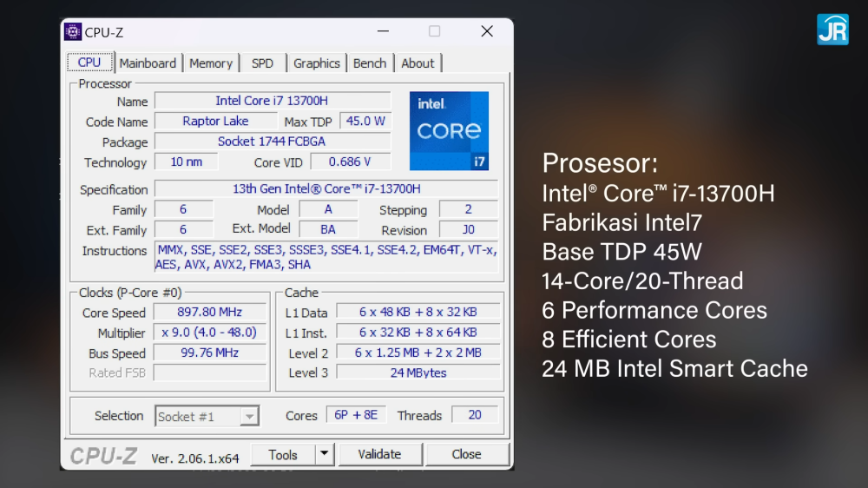Screen dimensions: 868x488
Task: Click the Code Name value Raptor Lake
Action: (x=216, y=122)
